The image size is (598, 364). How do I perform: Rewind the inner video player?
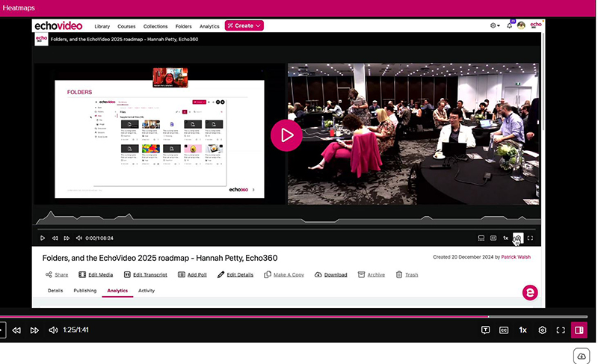tap(55, 238)
